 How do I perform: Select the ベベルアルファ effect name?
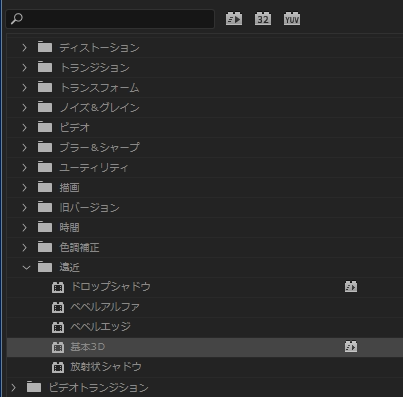coord(105,307)
